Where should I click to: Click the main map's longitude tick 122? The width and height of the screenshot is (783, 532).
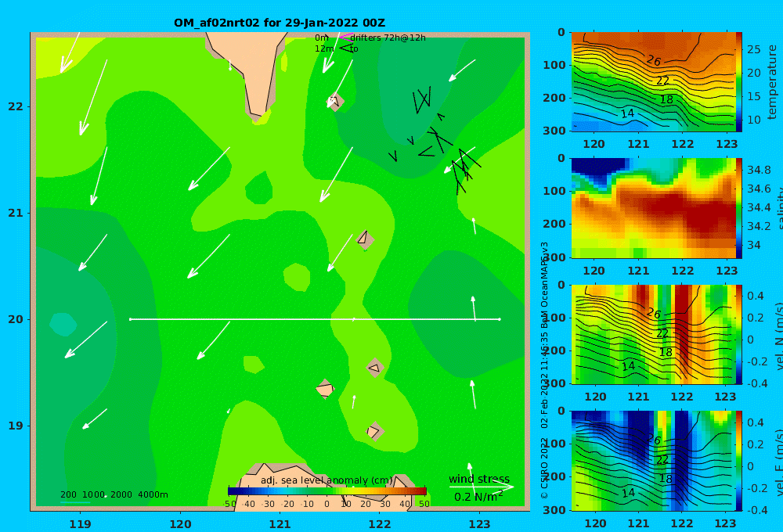[380, 524]
